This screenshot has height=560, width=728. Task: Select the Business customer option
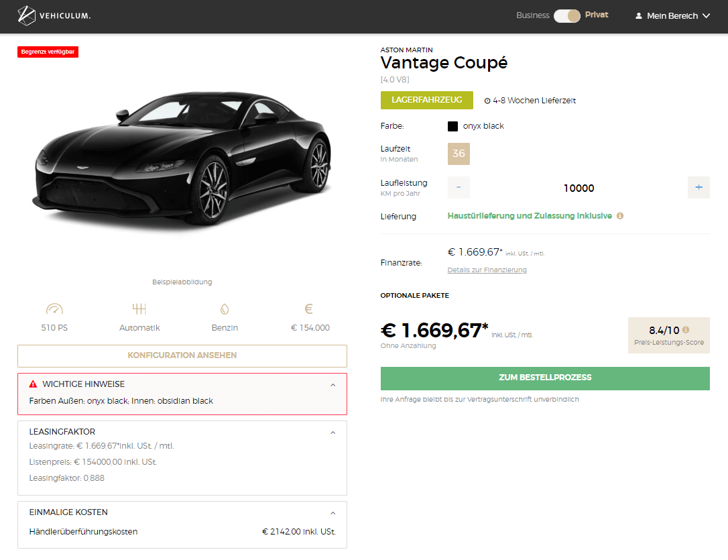click(x=532, y=15)
